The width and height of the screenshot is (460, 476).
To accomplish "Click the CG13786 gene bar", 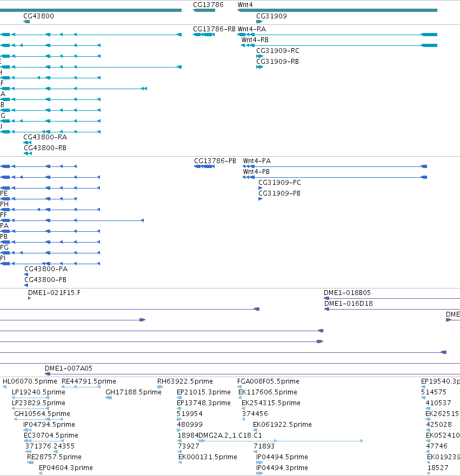I will coord(204,10).
